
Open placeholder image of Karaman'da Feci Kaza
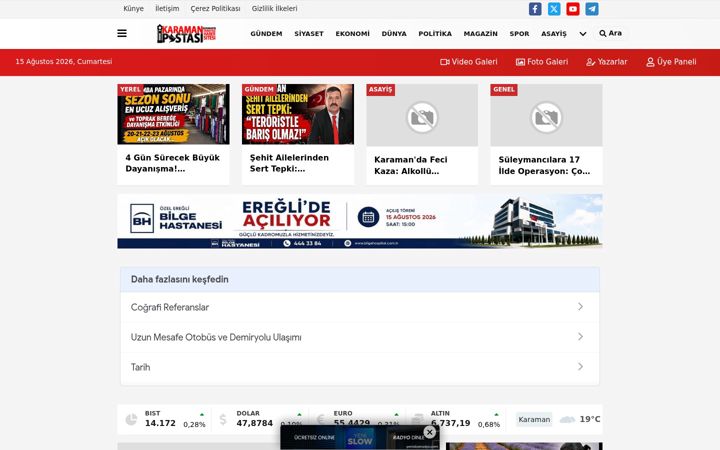tap(422, 115)
